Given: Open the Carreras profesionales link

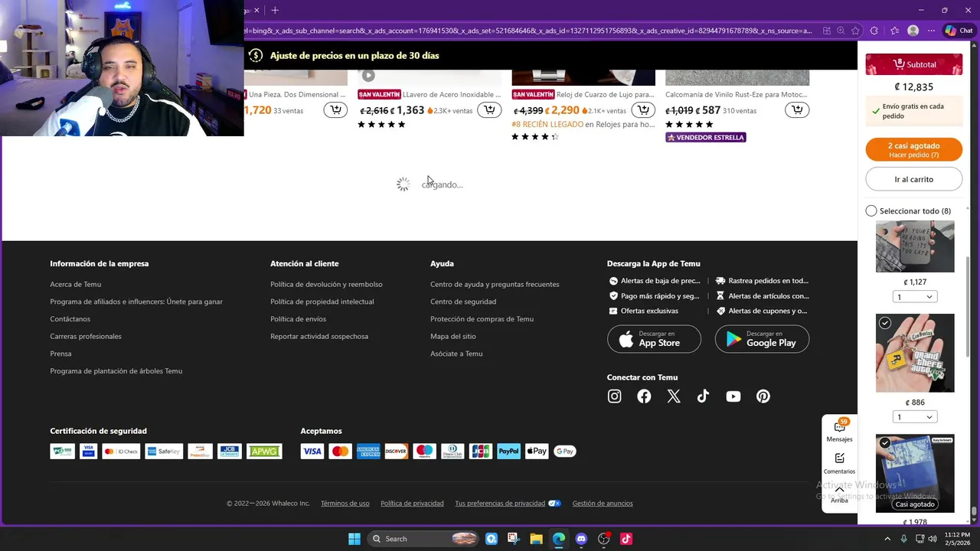Looking at the screenshot, I should pyautogui.click(x=86, y=337).
